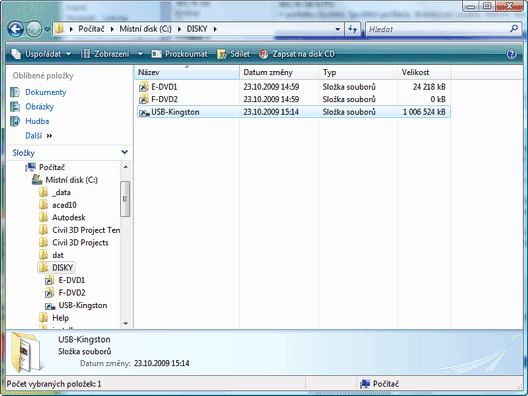Image resolution: width=528 pixels, height=396 pixels.
Task: Click the USB-Kingston drive icon in file list
Action: (144, 112)
